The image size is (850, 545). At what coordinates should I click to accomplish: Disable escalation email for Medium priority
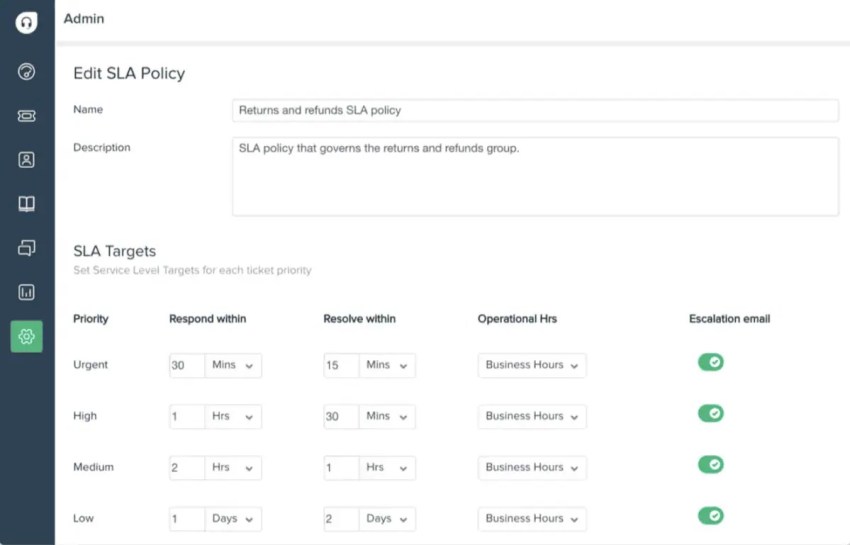coord(711,464)
